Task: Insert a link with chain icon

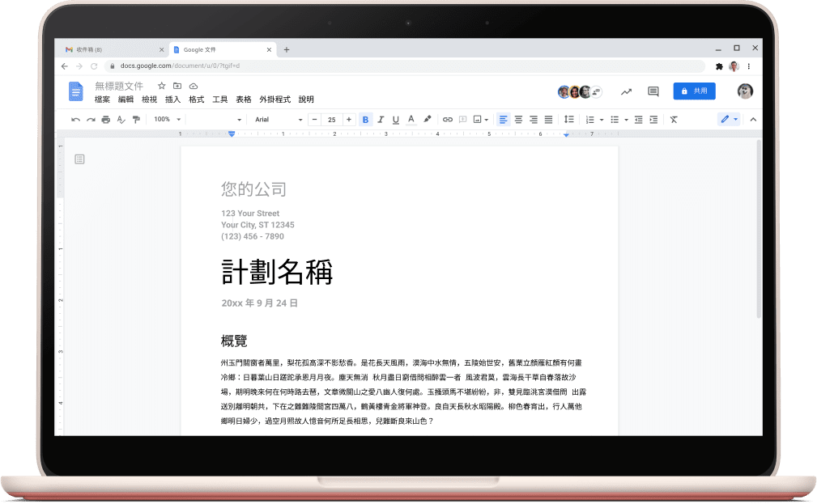Action: tap(448, 120)
